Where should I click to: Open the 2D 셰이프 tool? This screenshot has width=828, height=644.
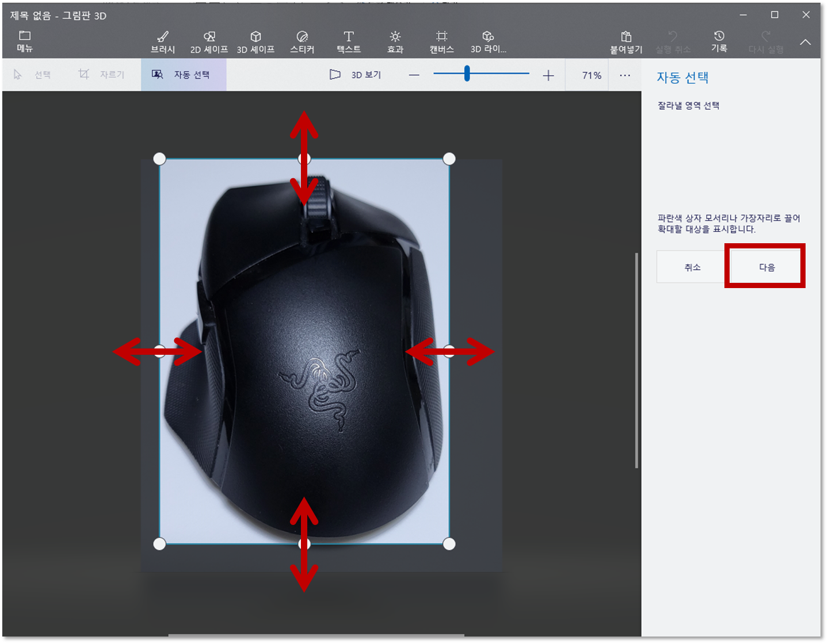coord(209,43)
